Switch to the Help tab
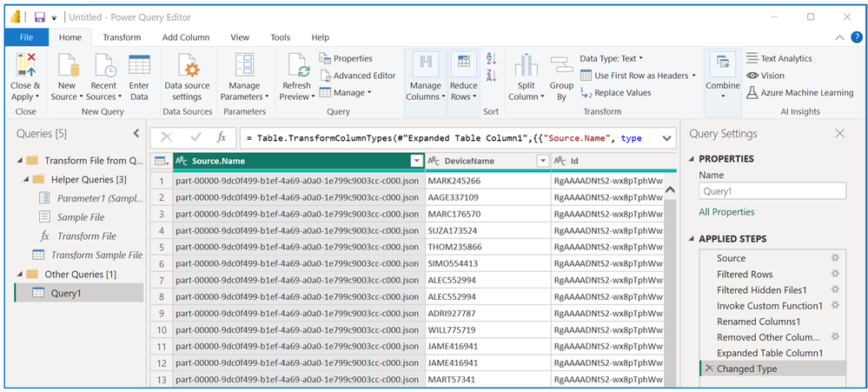 click(320, 37)
